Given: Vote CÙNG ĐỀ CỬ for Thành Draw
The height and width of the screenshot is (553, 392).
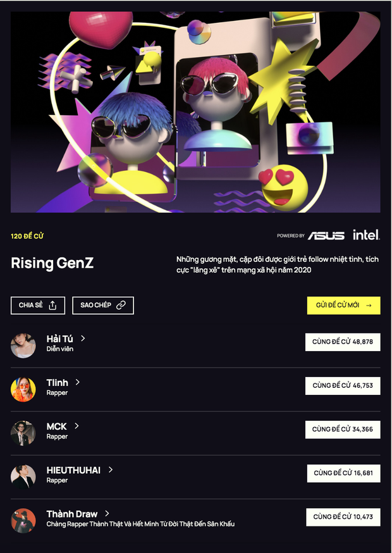Looking at the screenshot, I should (x=343, y=516).
